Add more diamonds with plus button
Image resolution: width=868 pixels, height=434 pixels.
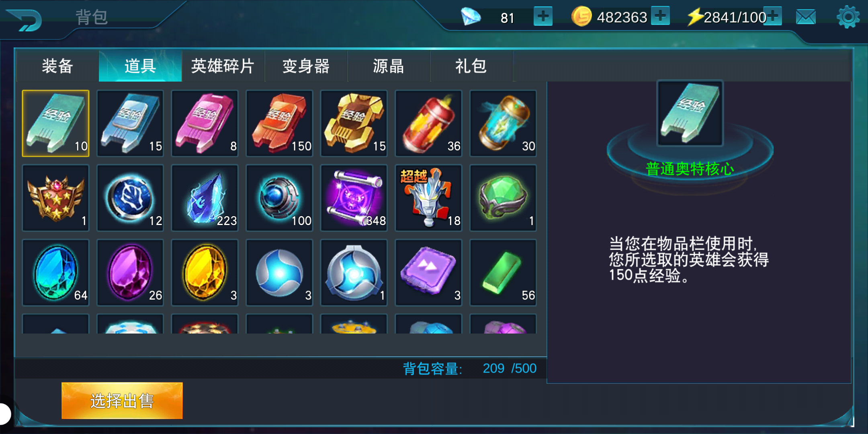543,17
